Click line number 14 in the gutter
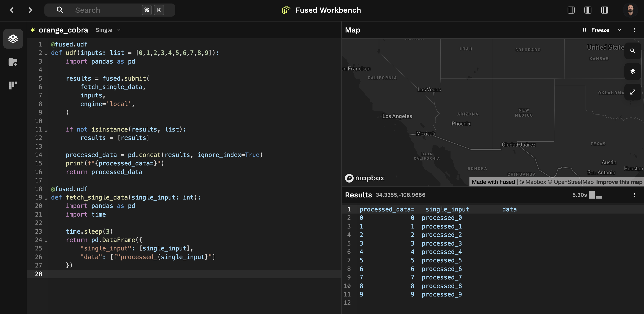Image resolution: width=644 pixels, height=314 pixels. click(39, 155)
